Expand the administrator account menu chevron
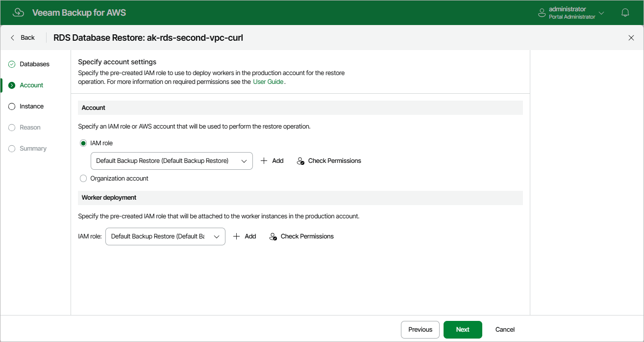Viewport: 644px width, 342px height. 602,13
